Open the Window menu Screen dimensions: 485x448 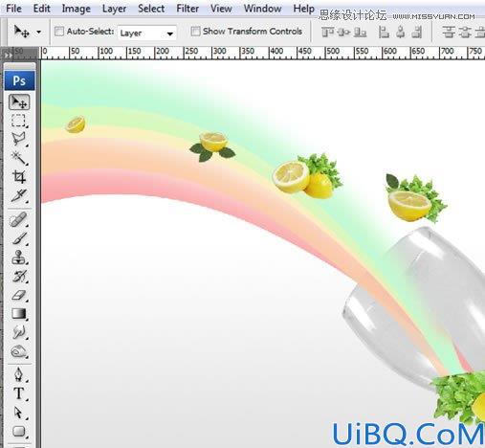click(x=263, y=9)
